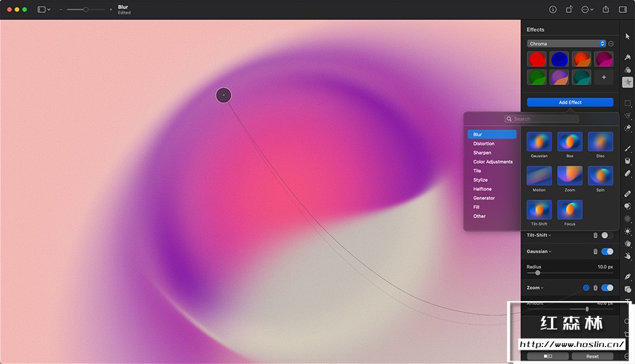The height and width of the screenshot is (364, 635).
Task: Click the show-original compare button
Action: 548,357
